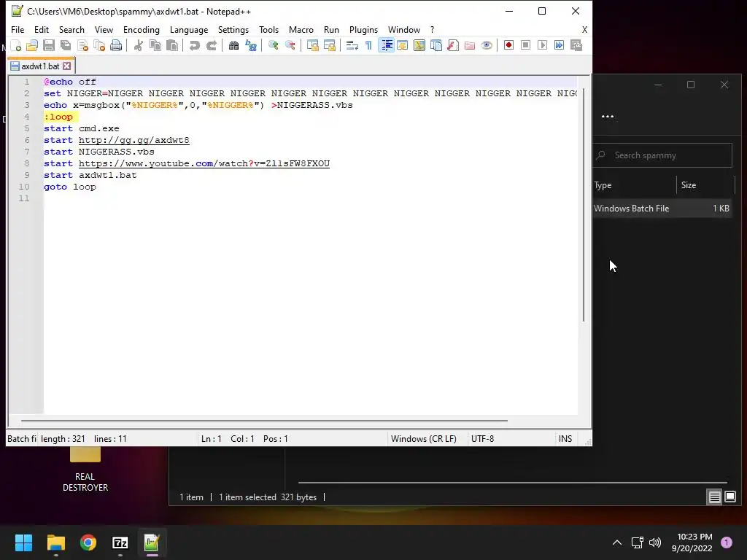Open the Language menu
Viewport: 747px width, 560px height.
189,29
